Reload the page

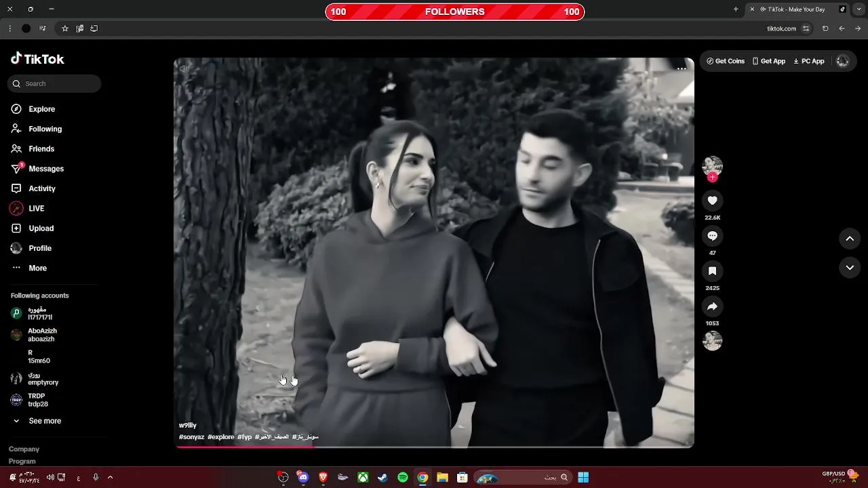pyautogui.click(x=825, y=28)
